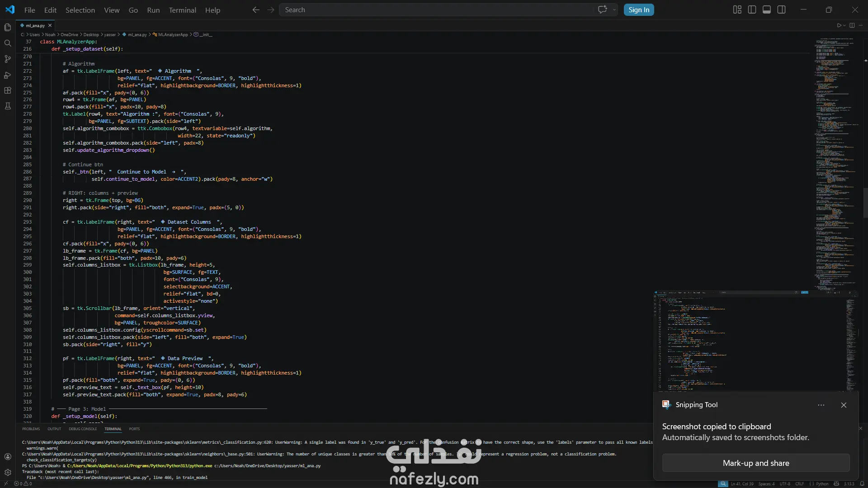Open the Accounts menu icon
This screenshot has width=868, height=488.
(8, 456)
